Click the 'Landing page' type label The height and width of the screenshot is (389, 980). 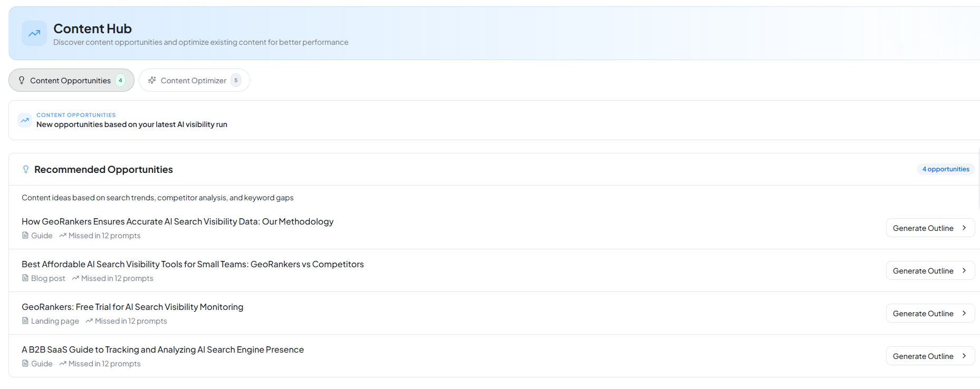[55, 321]
